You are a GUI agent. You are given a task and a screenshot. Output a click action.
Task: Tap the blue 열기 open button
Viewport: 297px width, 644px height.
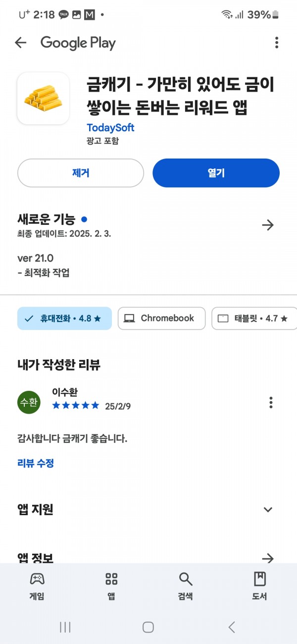[x=216, y=173]
